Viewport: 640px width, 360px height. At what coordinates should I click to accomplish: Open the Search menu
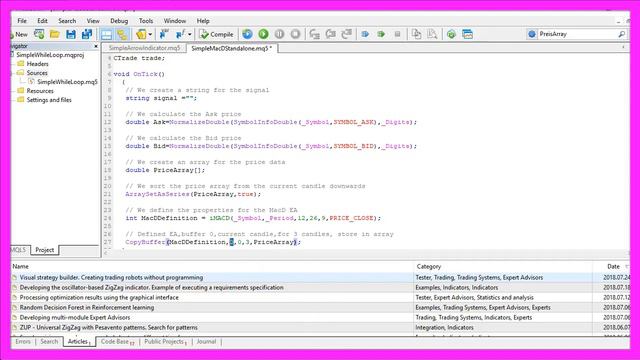point(67,21)
